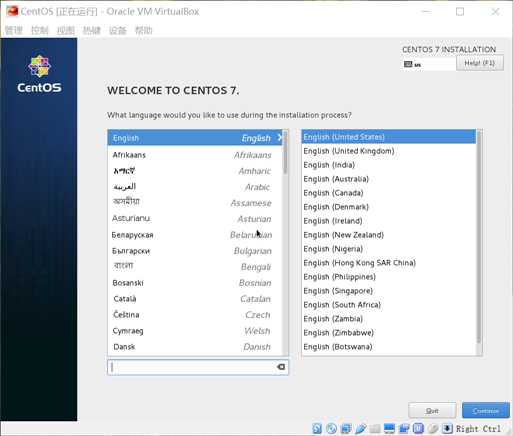Select Afrikaans in the language list

(x=195, y=155)
